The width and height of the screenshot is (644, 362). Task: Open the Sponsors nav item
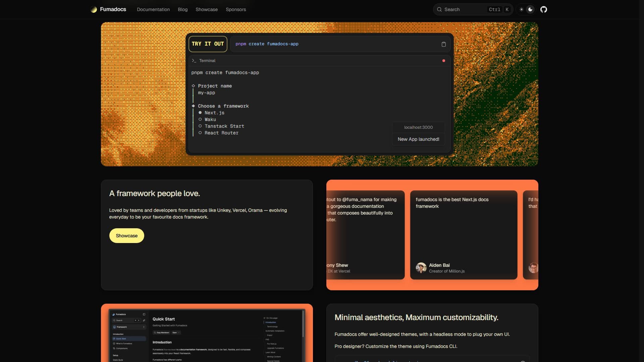(236, 9)
